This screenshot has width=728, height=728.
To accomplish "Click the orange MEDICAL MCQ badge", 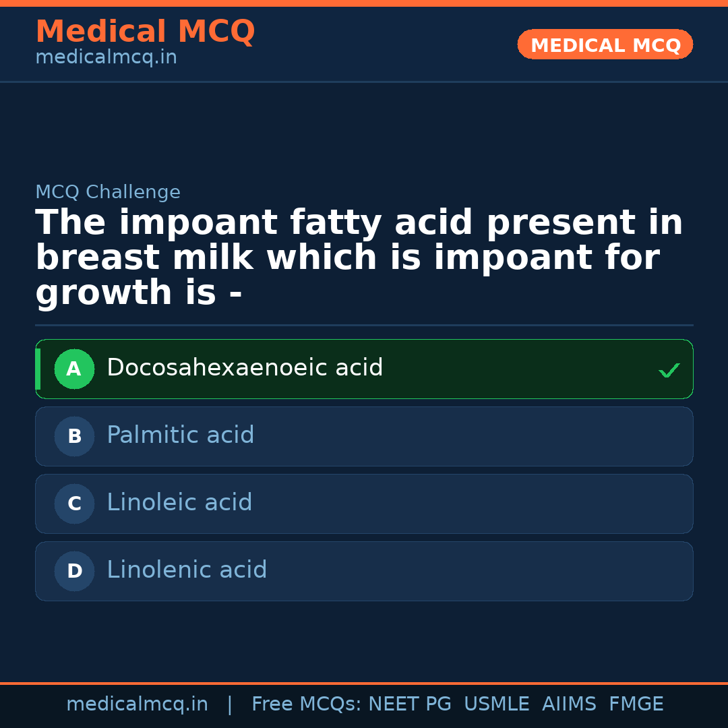I will pyautogui.click(x=605, y=44).
